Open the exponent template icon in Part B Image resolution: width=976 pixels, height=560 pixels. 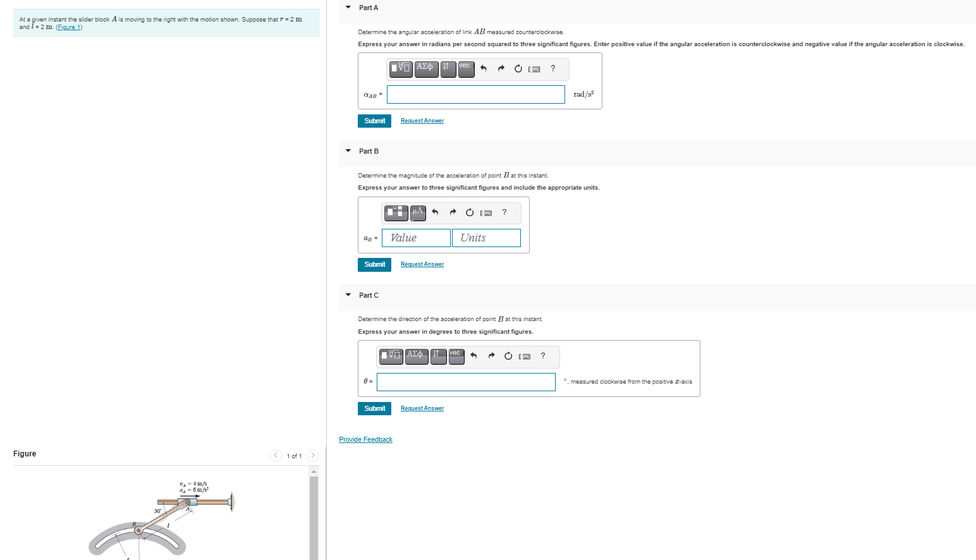[x=396, y=213]
